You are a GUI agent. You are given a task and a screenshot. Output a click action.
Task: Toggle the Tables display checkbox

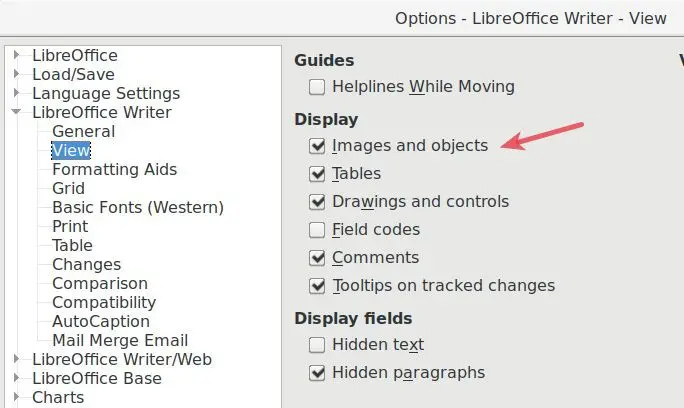point(318,174)
